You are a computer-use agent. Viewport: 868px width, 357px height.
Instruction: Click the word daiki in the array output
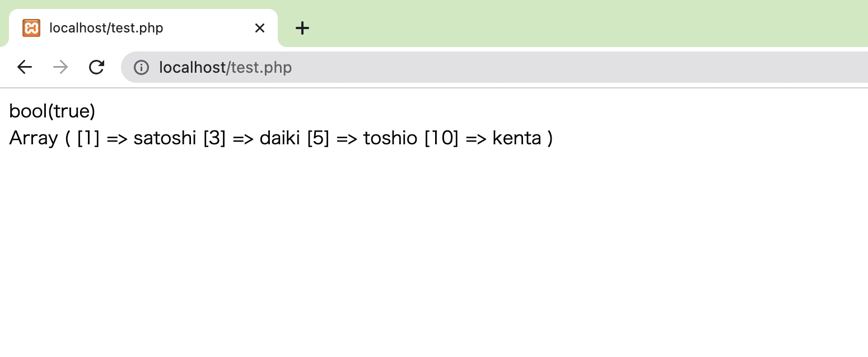click(280, 138)
